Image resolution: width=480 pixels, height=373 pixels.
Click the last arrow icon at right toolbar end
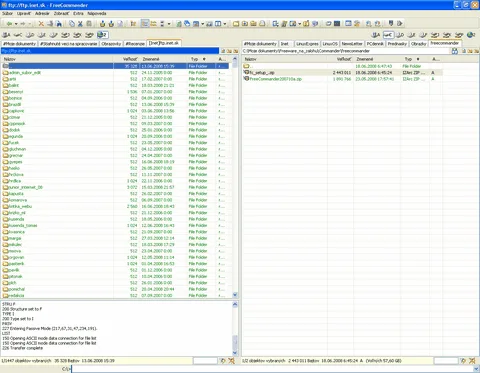(x=400, y=23)
